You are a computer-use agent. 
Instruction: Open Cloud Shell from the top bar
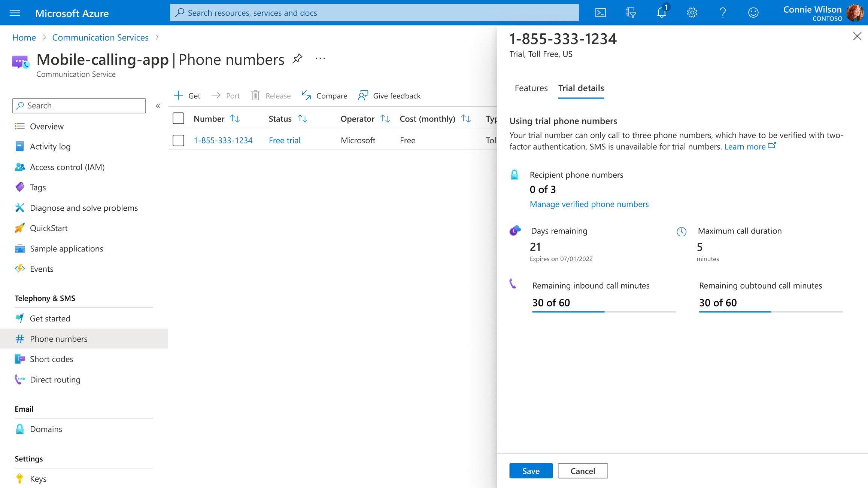pyautogui.click(x=600, y=13)
